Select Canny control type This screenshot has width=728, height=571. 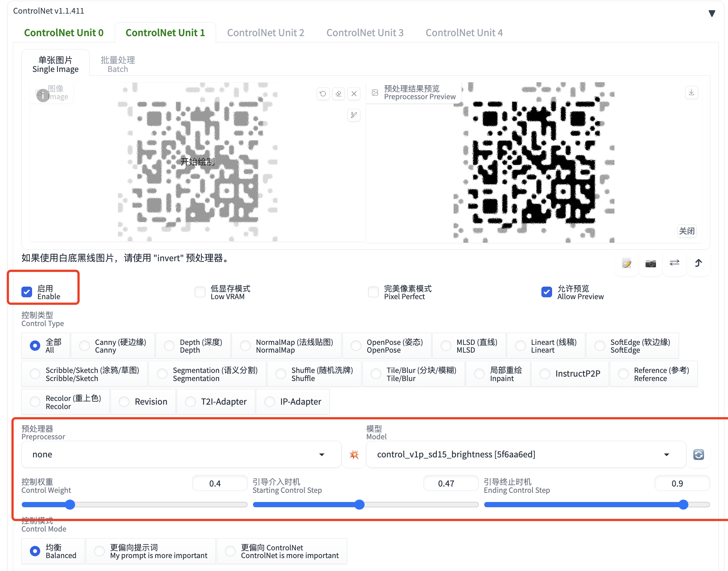pyautogui.click(x=113, y=346)
